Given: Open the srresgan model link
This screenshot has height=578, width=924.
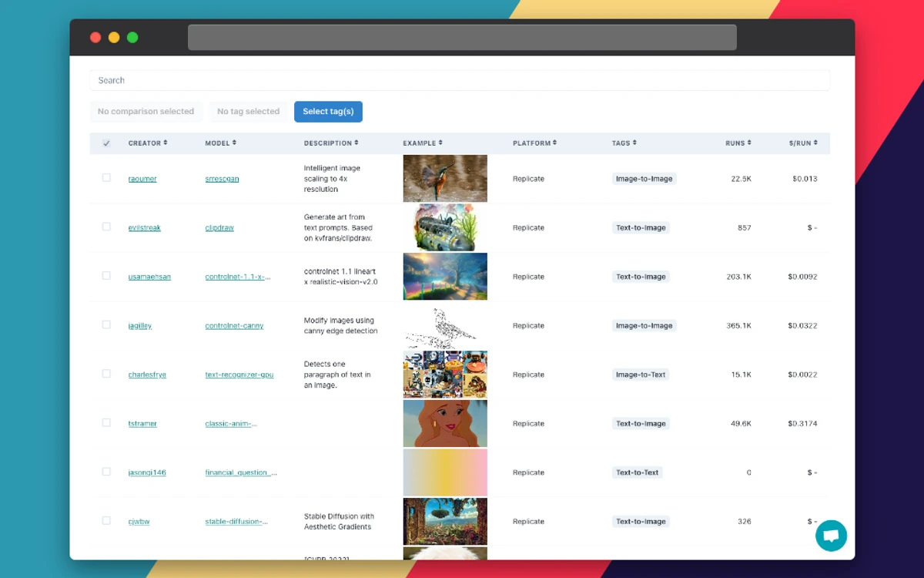Looking at the screenshot, I should click(222, 179).
